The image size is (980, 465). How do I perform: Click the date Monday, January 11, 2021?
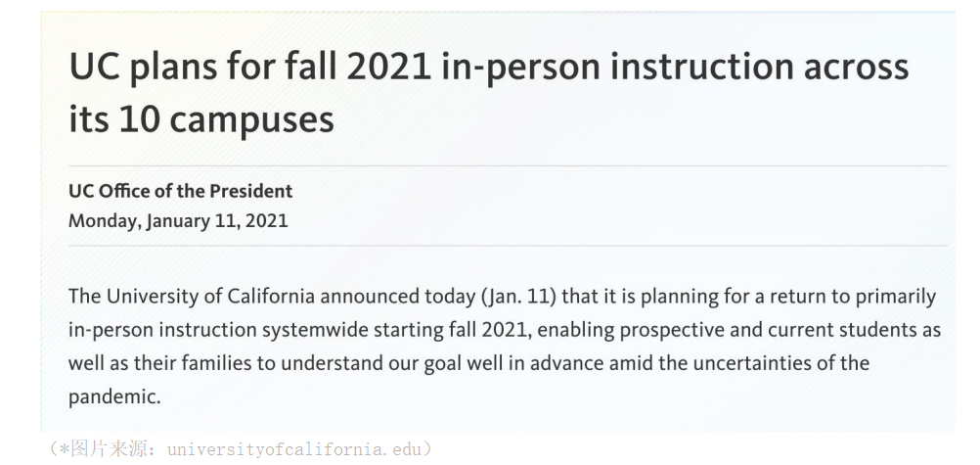(x=178, y=221)
